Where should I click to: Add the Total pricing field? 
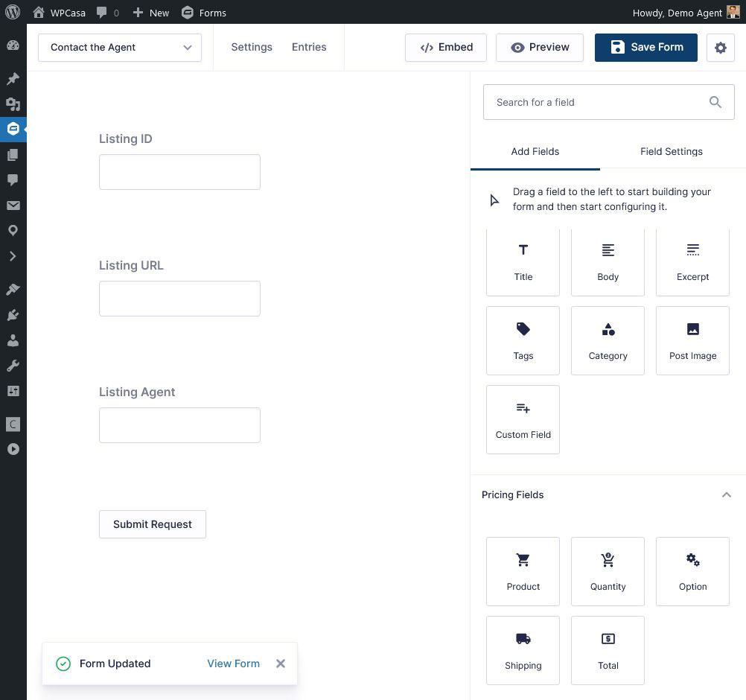[x=608, y=650]
